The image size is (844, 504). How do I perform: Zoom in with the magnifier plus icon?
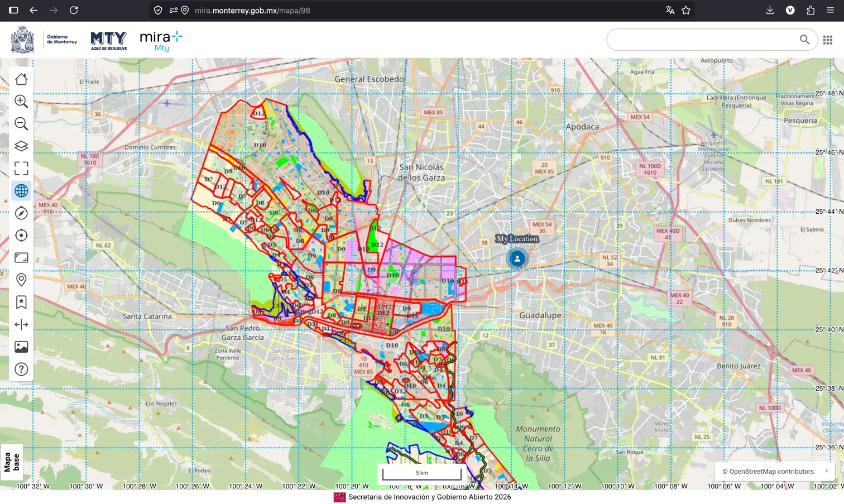21,102
